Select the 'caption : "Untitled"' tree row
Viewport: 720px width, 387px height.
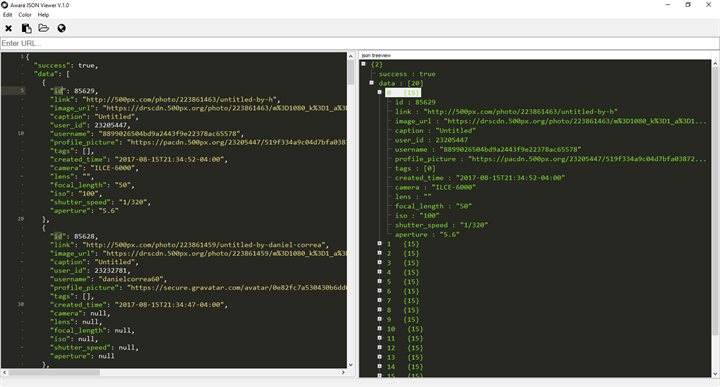pos(435,130)
